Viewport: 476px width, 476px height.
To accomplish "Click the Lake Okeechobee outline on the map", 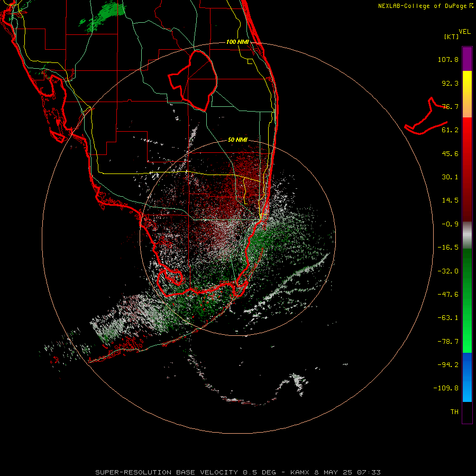I will (x=193, y=80).
